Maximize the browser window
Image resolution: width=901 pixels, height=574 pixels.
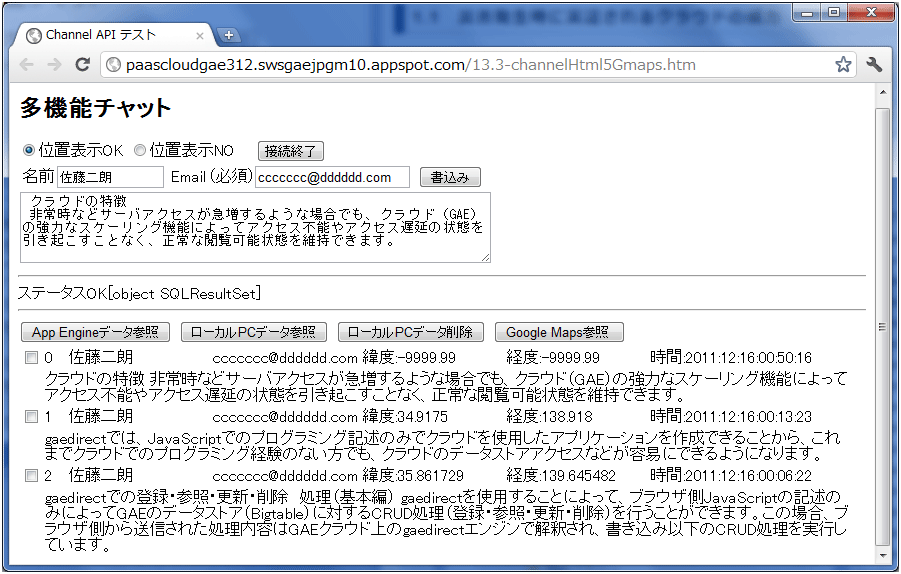coord(834,12)
